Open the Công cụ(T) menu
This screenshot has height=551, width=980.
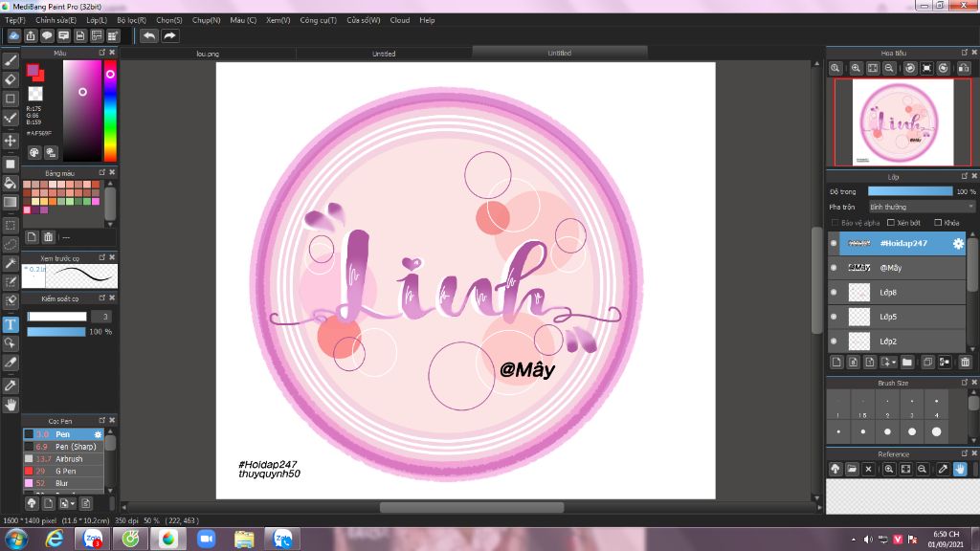[318, 20]
